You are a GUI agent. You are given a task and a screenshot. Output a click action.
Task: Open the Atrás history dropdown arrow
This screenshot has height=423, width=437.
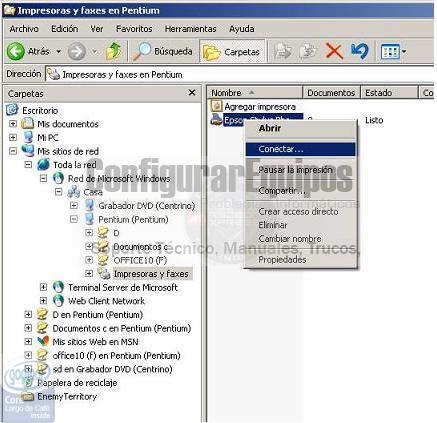point(59,52)
